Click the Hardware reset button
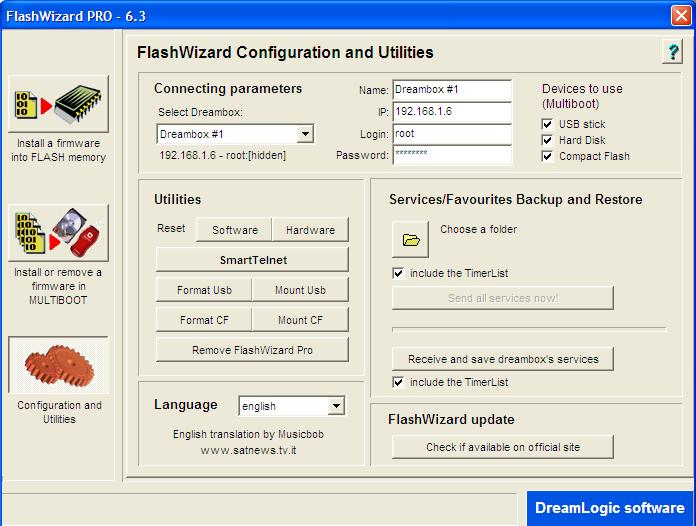696x526 pixels. click(x=310, y=230)
